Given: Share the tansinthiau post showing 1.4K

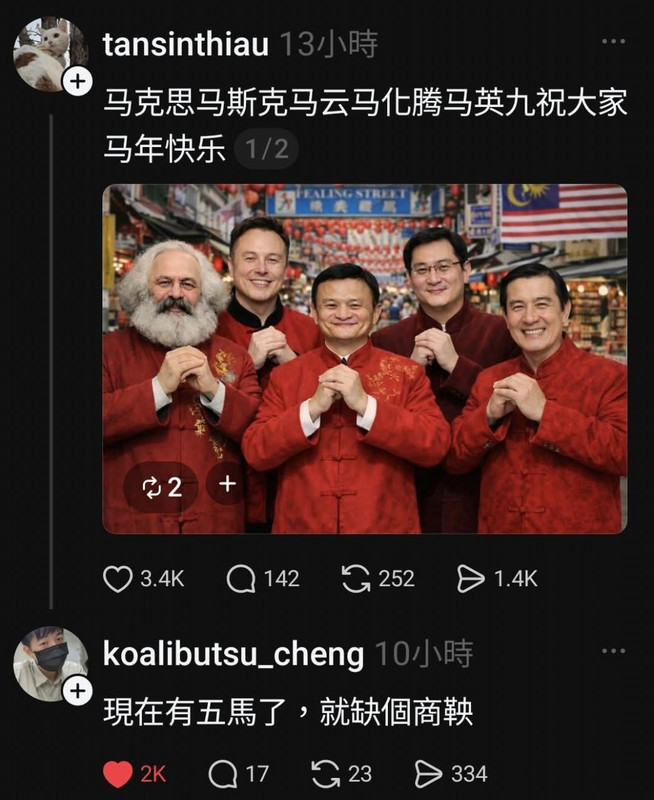Looking at the screenshot, I should [470, 579].
